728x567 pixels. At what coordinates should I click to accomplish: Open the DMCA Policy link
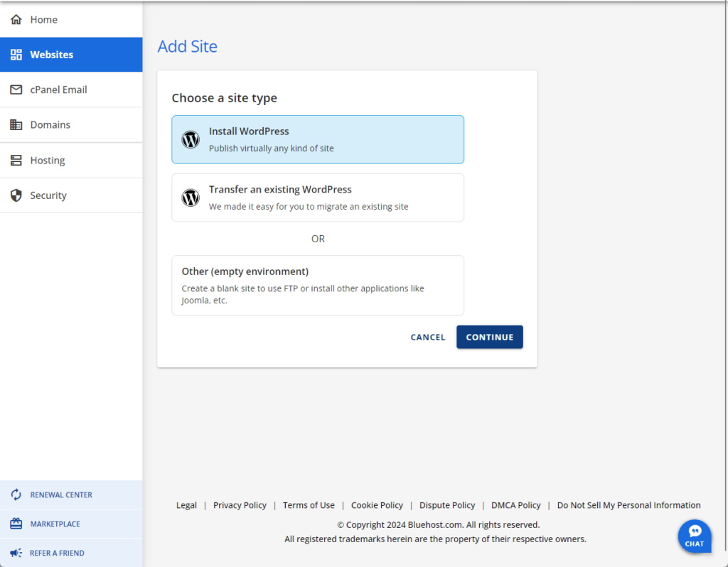coord(516,504)
